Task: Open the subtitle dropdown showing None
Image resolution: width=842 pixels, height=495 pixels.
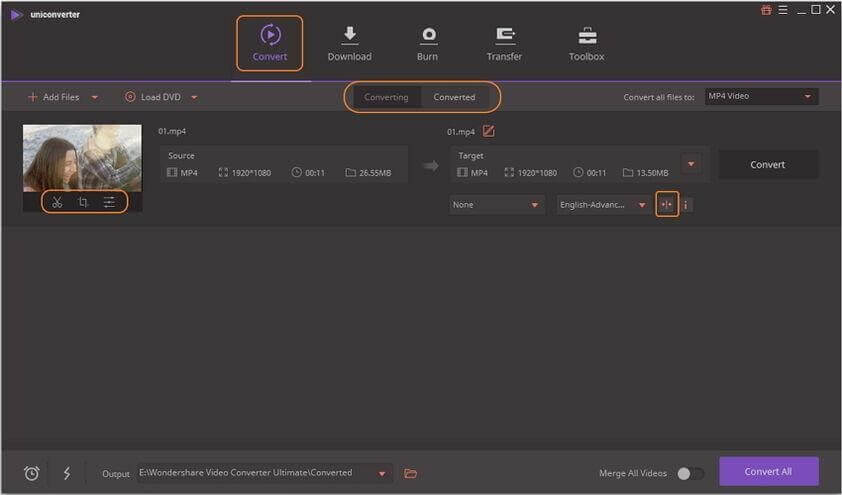Action: point(495,205)
